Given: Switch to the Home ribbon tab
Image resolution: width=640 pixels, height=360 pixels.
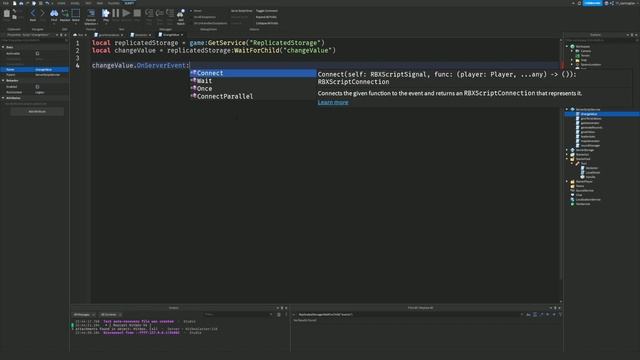Looking at the screenshot, I should coord(61,3).
